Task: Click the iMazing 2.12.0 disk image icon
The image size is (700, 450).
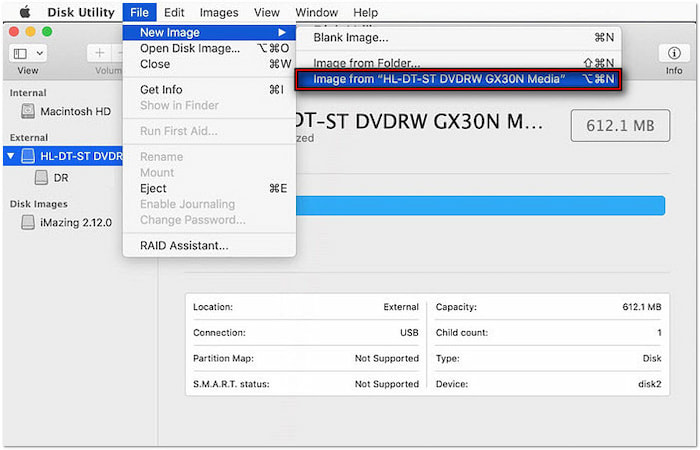Action: coord(27,222)
